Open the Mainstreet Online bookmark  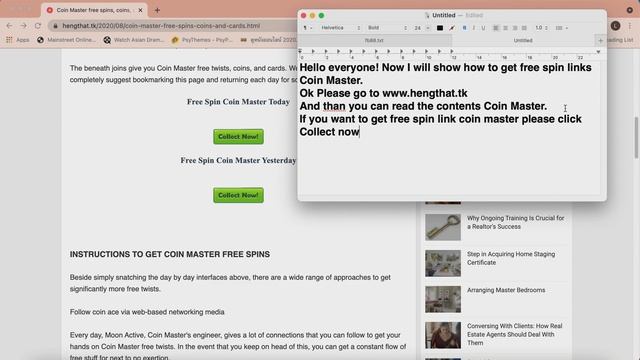[x=67, y=40]
